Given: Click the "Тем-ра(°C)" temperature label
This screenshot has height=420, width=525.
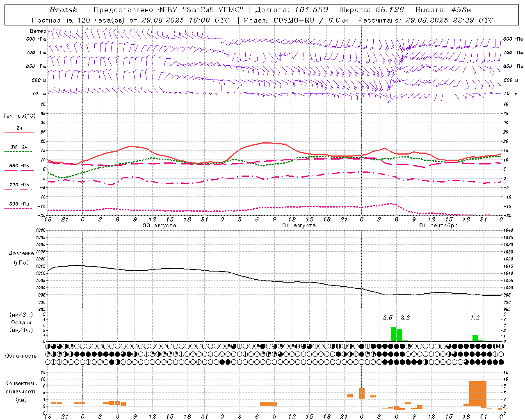Looking at the screenshot, I should pyautogui.click(x=19, y=116).
